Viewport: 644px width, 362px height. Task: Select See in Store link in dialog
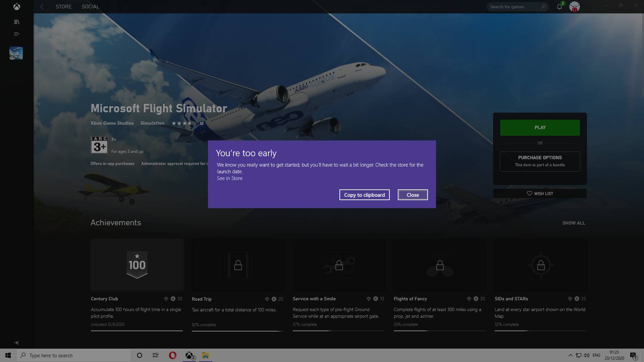(229, 178)
